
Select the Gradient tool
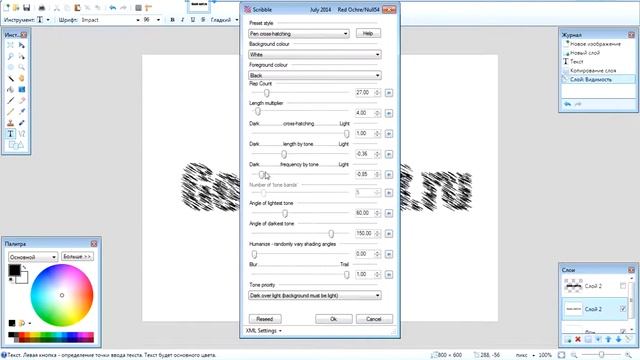(22, 89)
